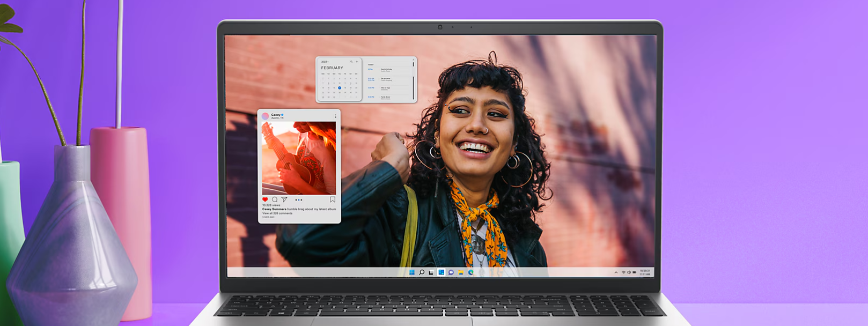Click View all 328 comments link
The width and height of the screenshot is (868, 326).
coord(277,213)
